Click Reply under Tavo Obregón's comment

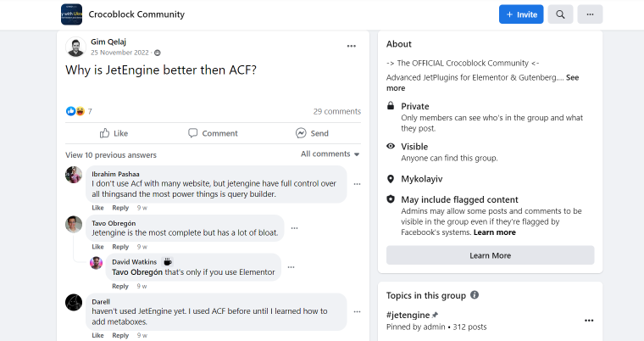click(120, 247)
